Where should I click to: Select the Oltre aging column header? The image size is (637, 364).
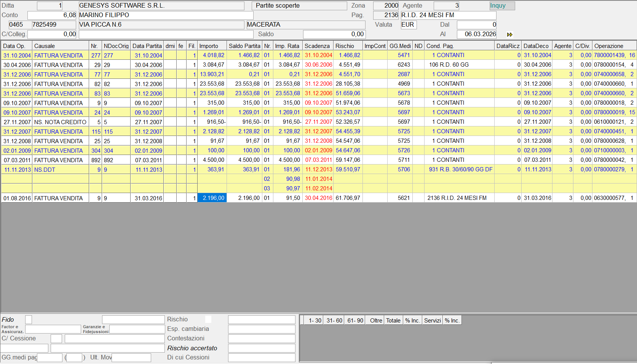click(376, 321)
